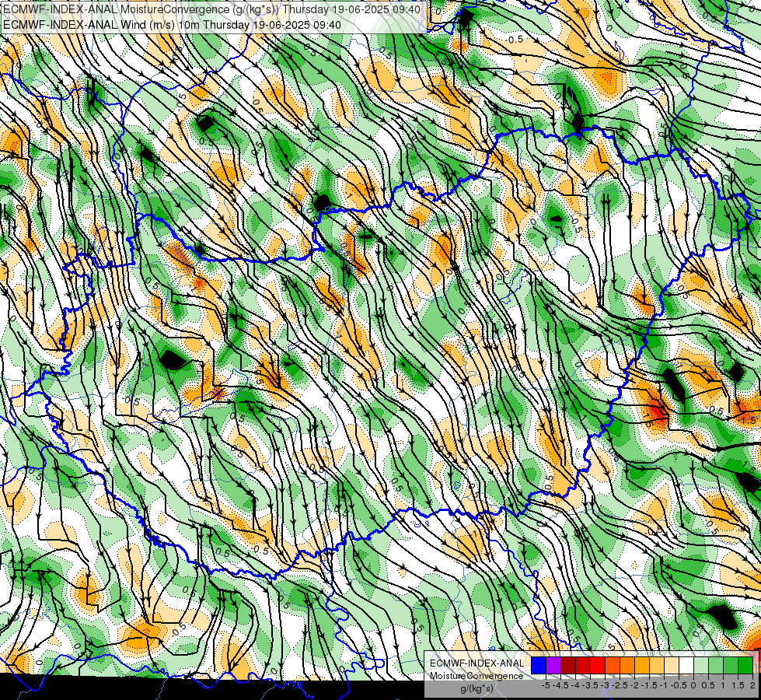Select the legend swatch between -3 and -2.5
761x700 pixels.
click(613, 665)
